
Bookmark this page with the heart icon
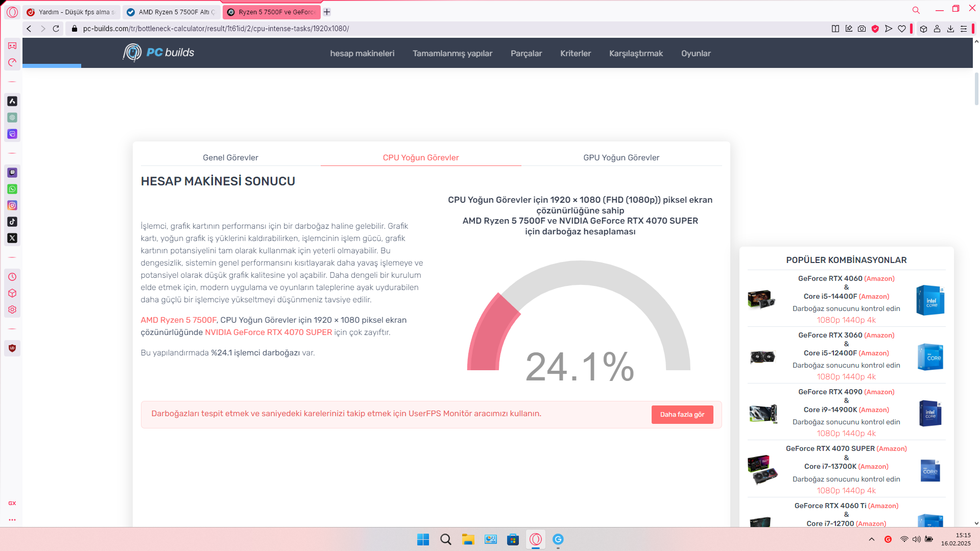pos(902,29)
